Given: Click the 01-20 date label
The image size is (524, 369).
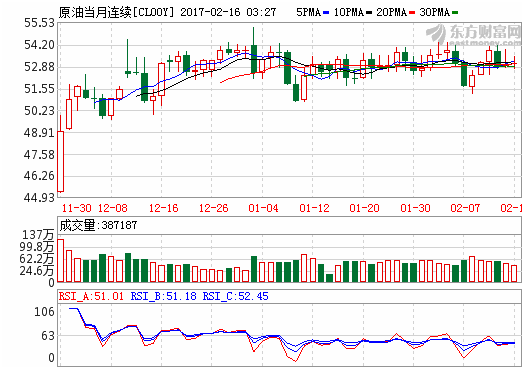Looking at the screenshot, I should click(x=364, y=208).
